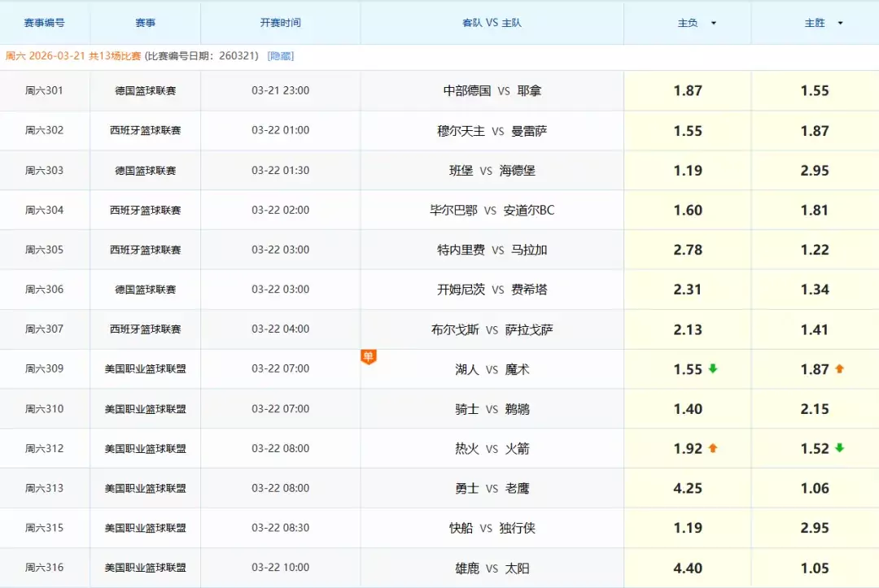Open the 主负 column sort dropdown
Viewport: 879px width, 588px height.
click(x=714, y=23)
